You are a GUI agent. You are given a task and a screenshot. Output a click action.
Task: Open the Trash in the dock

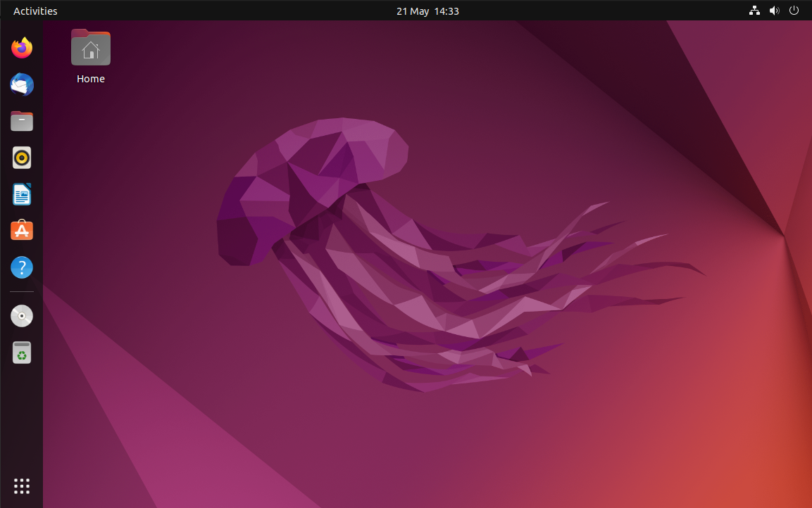22,353
